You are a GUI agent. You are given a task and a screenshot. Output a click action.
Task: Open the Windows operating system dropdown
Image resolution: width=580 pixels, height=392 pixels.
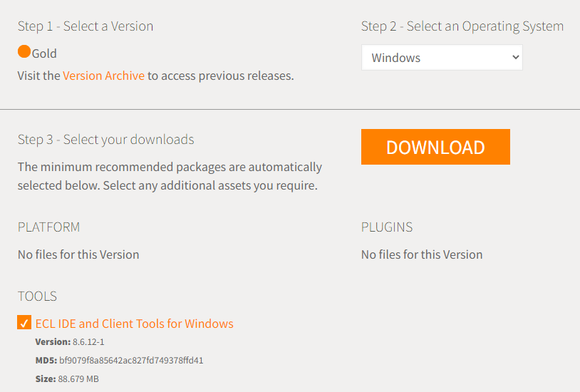coord(441,58)
